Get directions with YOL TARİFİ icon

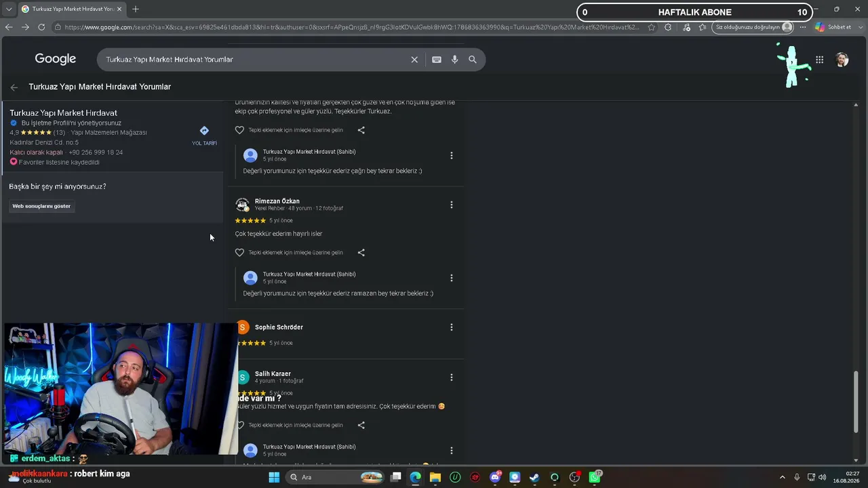click(204, 131)
